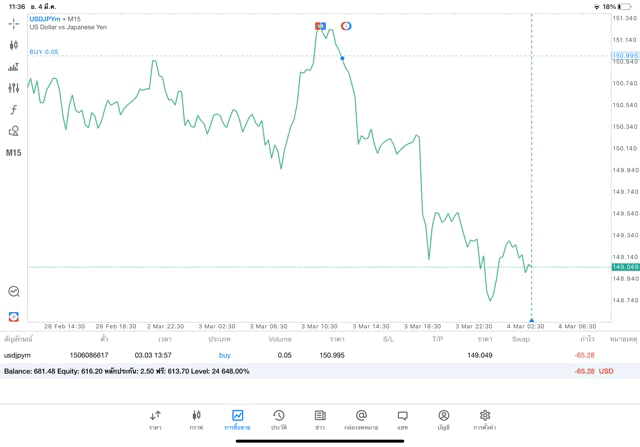Open the Settings gear tab
The width and height of the screenshot is (640, 447).
485,418
